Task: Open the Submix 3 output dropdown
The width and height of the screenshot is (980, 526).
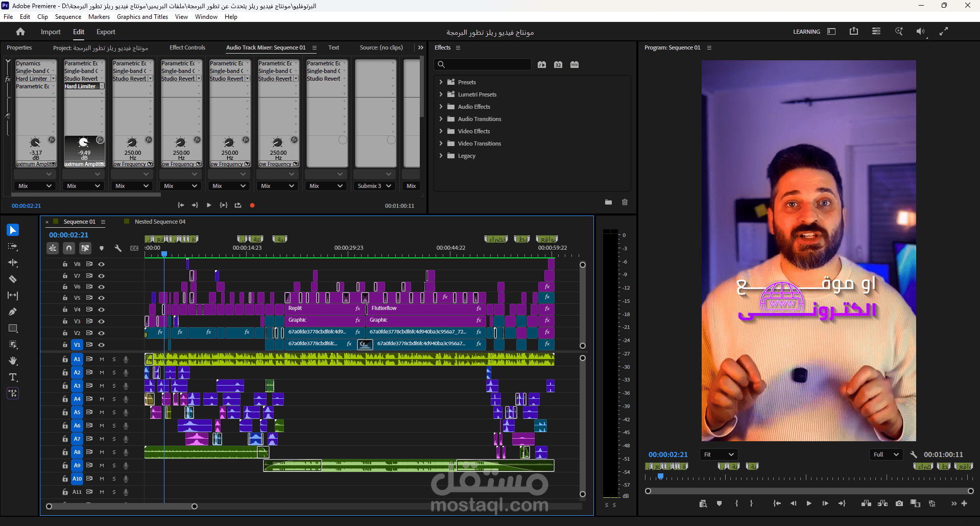Action: pyautogui.click(x=374, y=186)
